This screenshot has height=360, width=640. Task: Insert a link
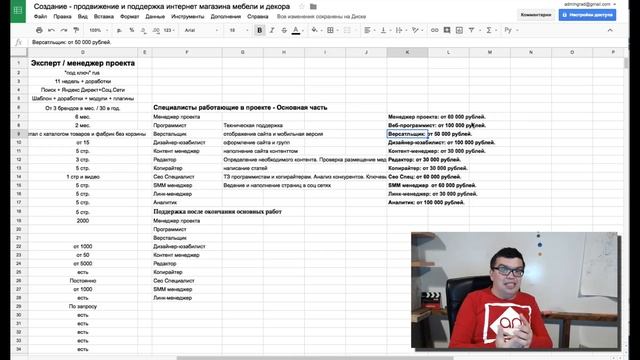pyautogui.click(x=434, y=30)
